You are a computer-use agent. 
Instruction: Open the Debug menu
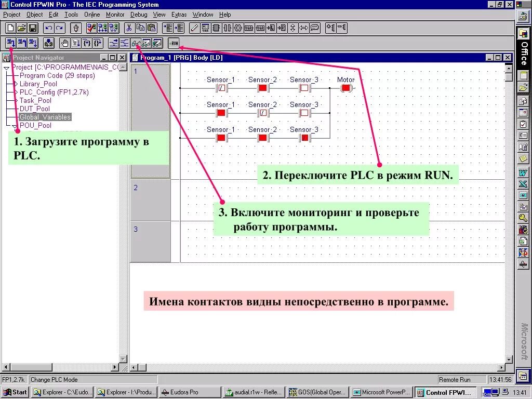click(139, 15)
